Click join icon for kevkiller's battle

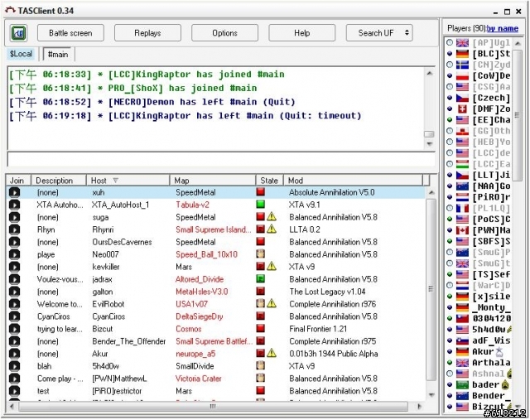point(15,267)
